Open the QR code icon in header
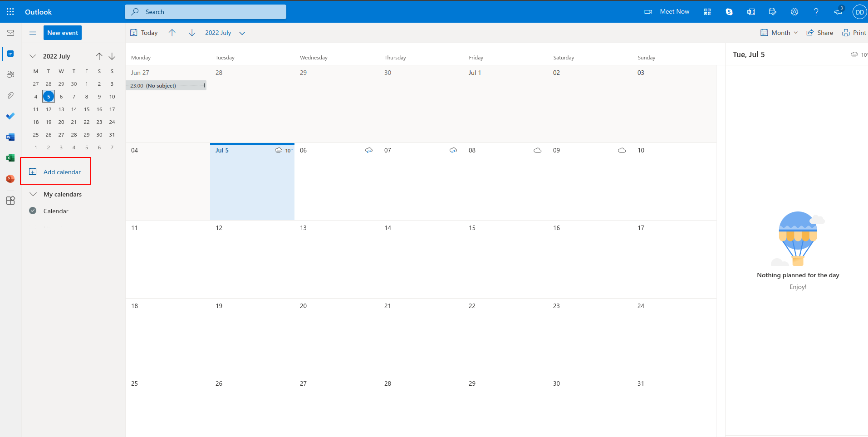The width and height of the screenshot is (868, 437). pos(707,12)
